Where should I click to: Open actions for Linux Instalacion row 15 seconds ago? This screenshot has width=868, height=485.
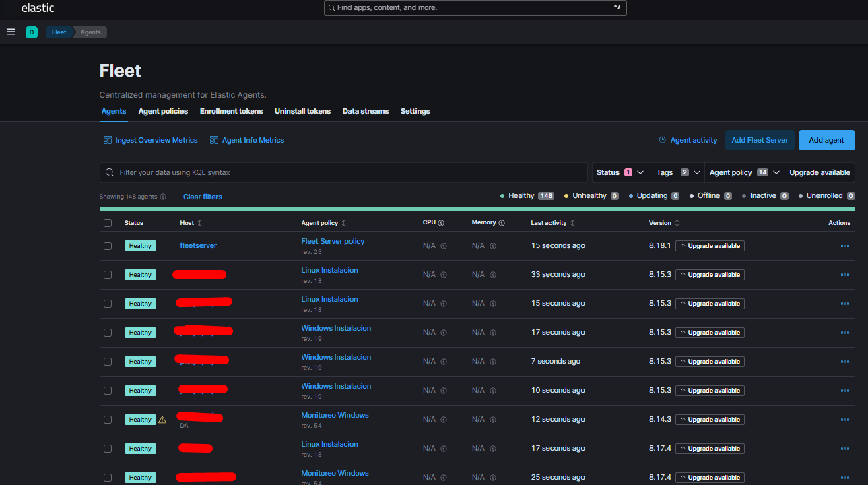click(x=845, y=304)
